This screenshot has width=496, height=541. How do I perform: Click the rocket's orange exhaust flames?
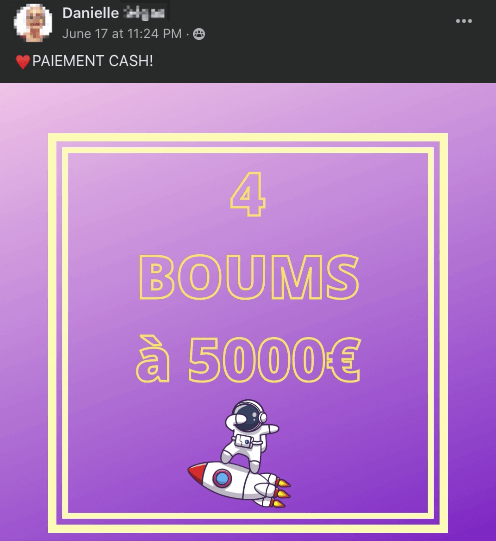pyautogui.click(x=282, y=493)
